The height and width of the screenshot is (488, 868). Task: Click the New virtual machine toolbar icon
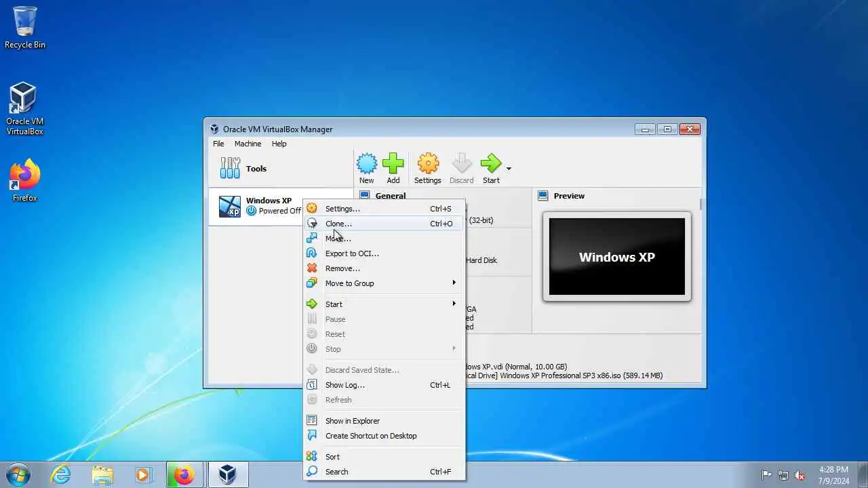coord(367,168)
